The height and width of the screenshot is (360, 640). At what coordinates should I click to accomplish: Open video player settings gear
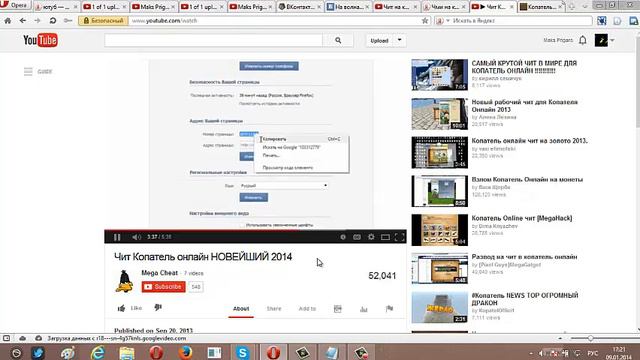tap(371, 237)
